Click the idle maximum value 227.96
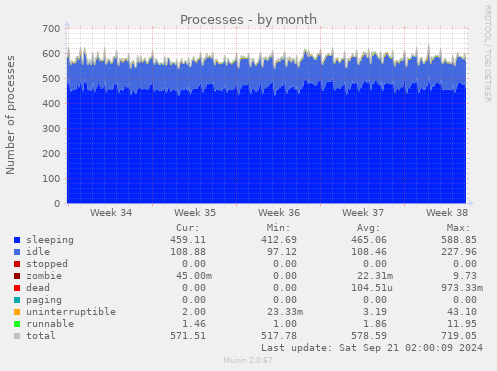Screen dimensions: 497x371 pyautogui.click(x=459, y=252)
